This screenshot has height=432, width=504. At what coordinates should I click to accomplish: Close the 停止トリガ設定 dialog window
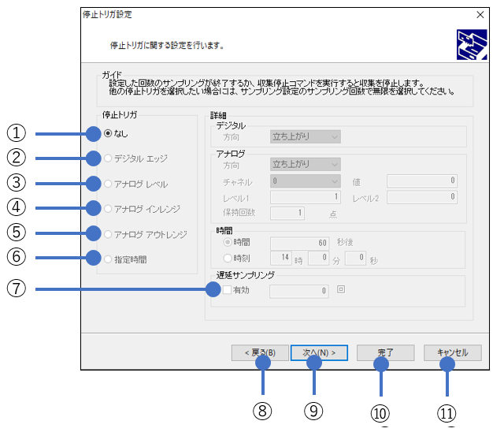point(480,14)
